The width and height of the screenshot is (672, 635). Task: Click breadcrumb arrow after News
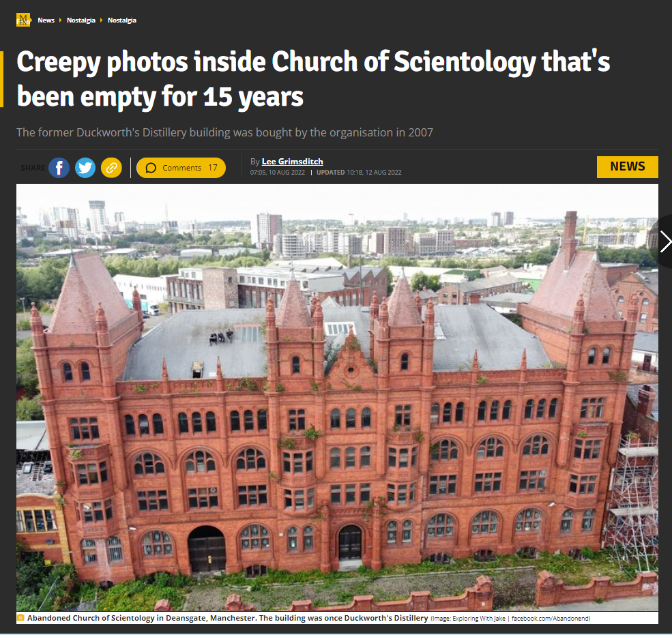(x=61, y=20)
